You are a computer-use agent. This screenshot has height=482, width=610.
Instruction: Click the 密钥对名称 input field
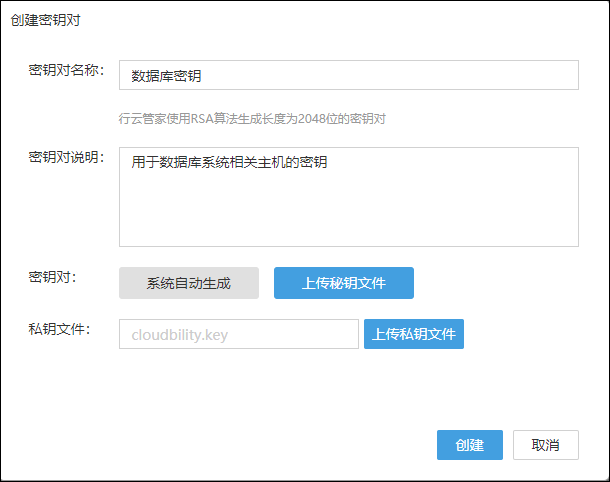pyautogui.click(x=348, y=75)
